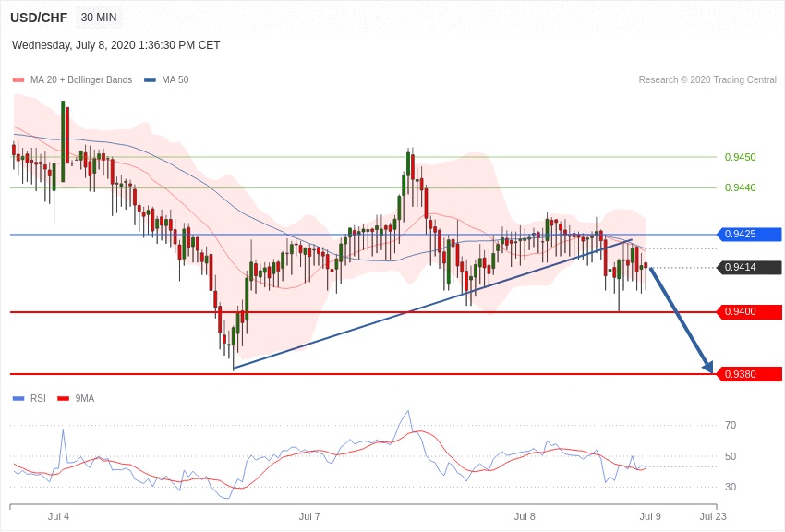
Task: Toggle the 9MA legend label
Action: 85,399
